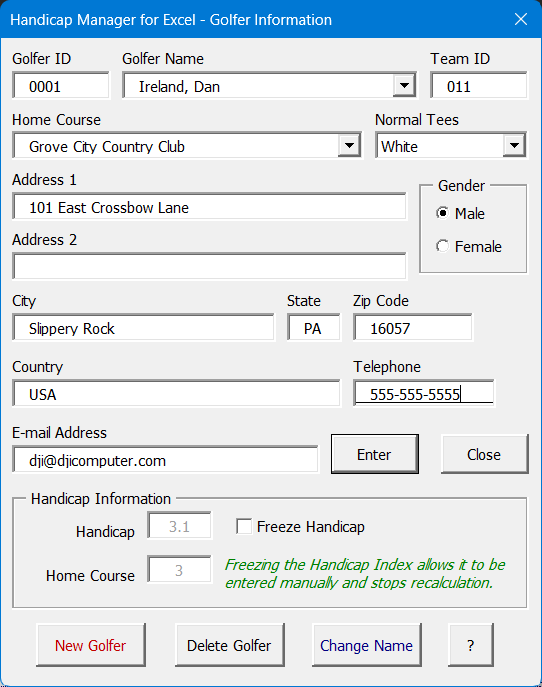Click the Close button beside Enter
Image resolution: width=542 pixels, height=687 pixels.
point(484,454)
